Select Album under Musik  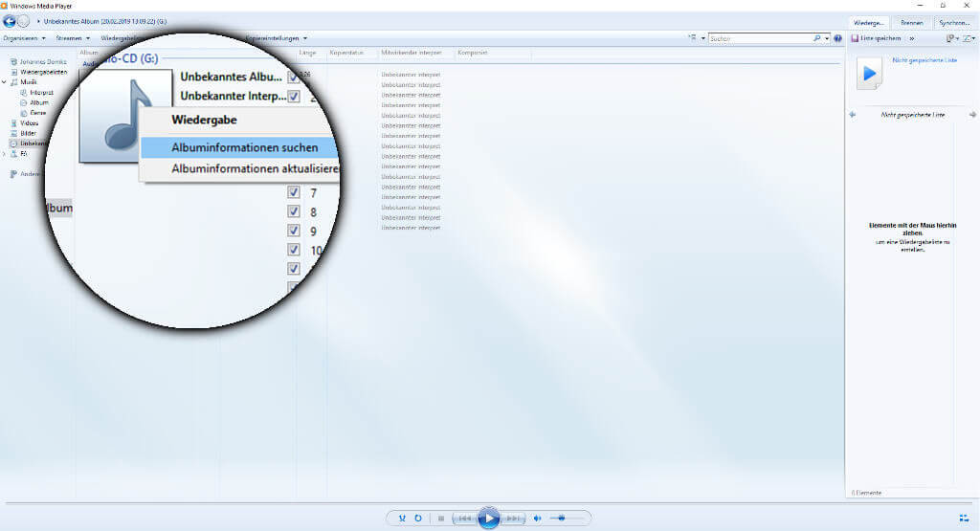point(34,102)
